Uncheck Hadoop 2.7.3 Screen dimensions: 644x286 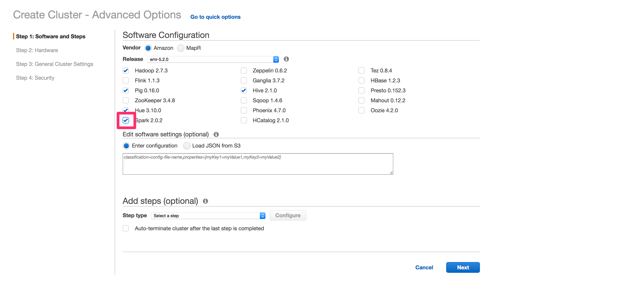[126, 70]
